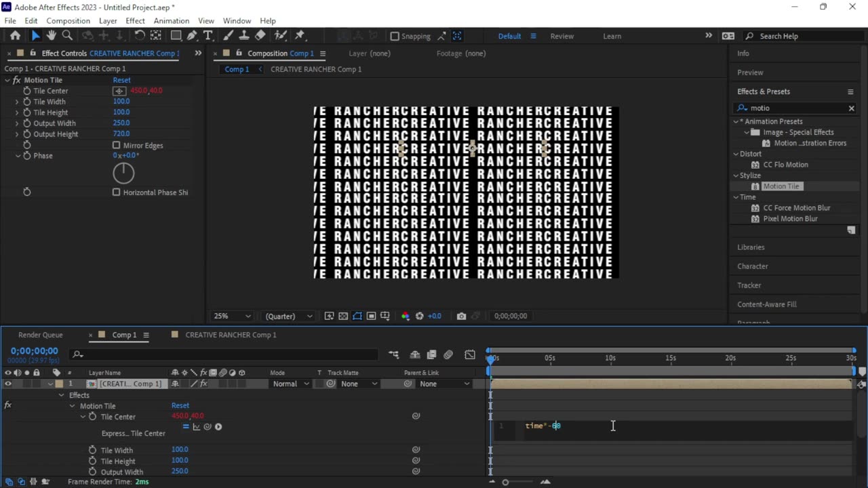The height and width of the screenshot is (488, 868).
Task: Hide layer 1 with eye toggle
Action: (x=8, y=384)
